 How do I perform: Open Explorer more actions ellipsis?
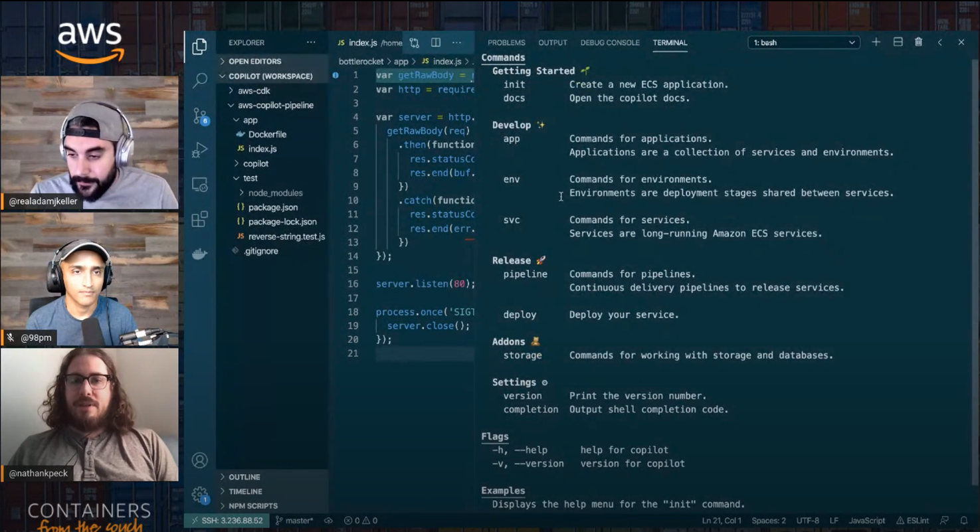pos(311,43)
